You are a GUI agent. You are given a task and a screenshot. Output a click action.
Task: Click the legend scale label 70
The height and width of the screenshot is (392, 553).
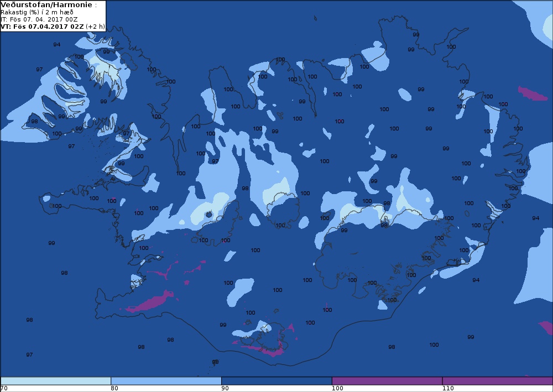[x=4, y=389]
